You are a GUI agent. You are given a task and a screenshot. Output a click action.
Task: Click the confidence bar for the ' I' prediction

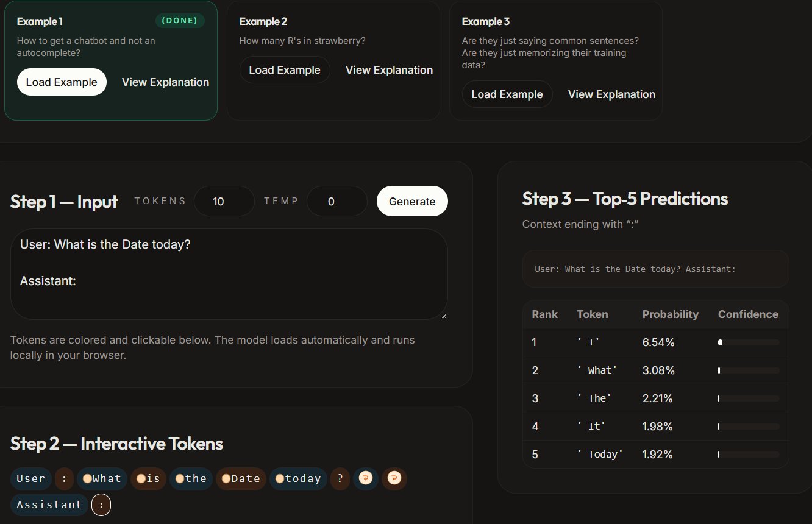click(x=749, y=342)
